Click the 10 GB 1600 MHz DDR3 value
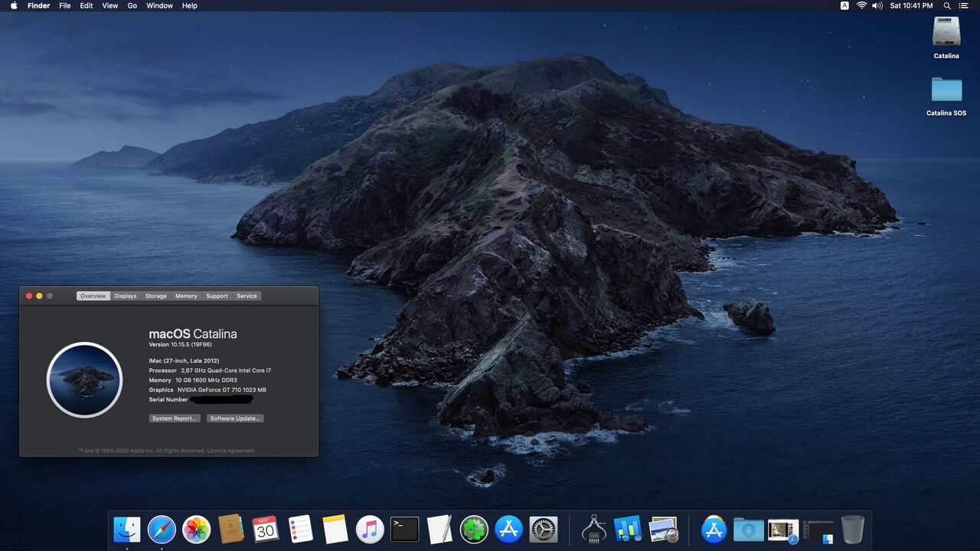Viewport: 980px width, 551px height. [x=206, y=380]
